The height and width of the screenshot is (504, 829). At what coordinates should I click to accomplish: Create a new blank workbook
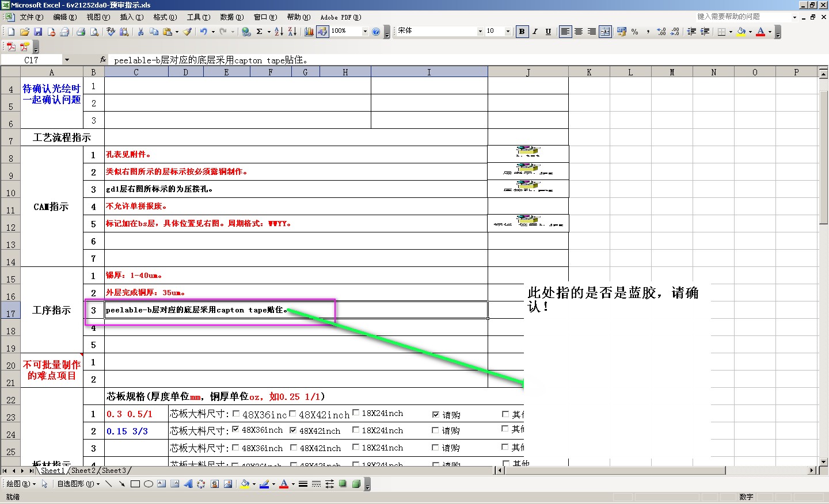[11, 32]
